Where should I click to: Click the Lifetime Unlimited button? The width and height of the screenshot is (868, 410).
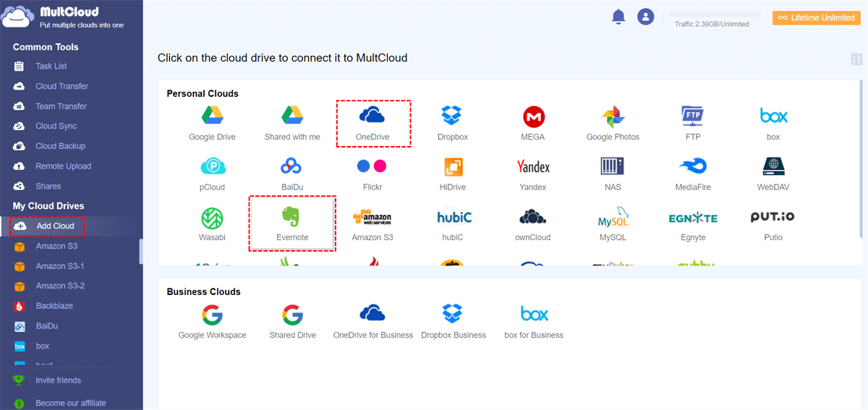tap(816, 17)
